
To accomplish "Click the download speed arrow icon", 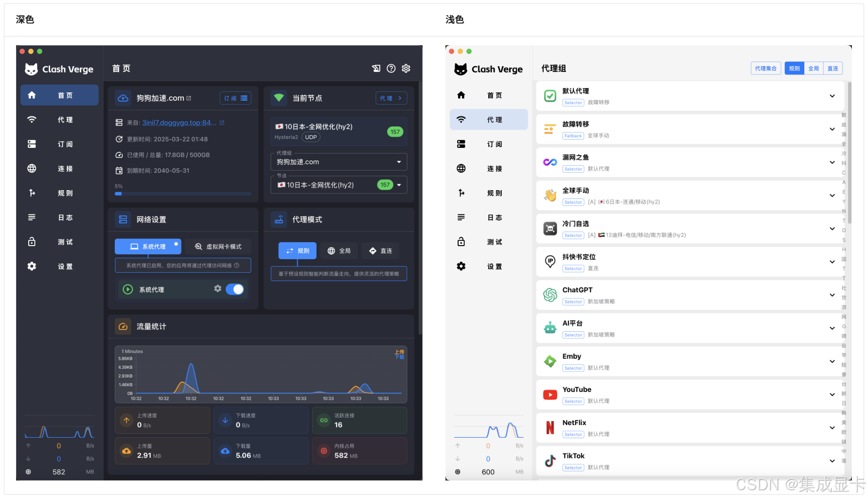I will click(225, 420).
